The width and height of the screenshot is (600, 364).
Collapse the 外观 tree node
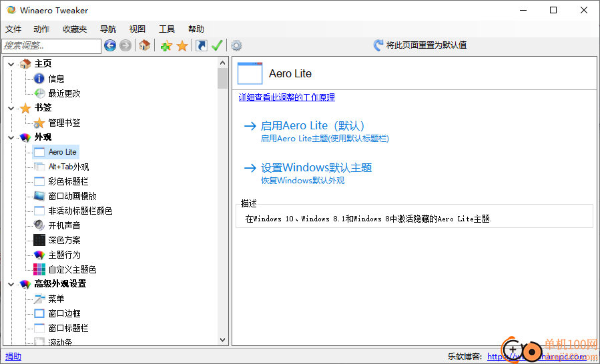11,137
